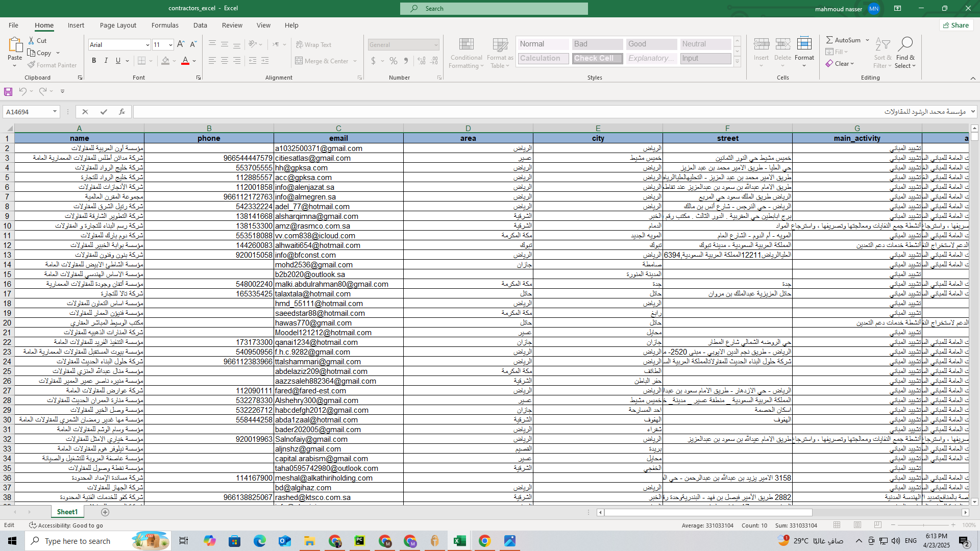Toggle Italic formatting

coord(106,61)
